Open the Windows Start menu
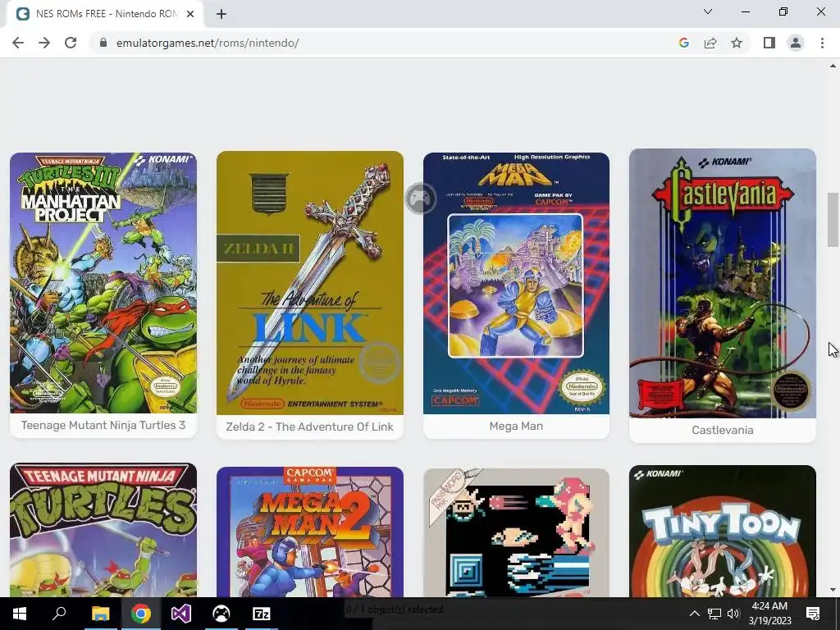 coord(20,614)
